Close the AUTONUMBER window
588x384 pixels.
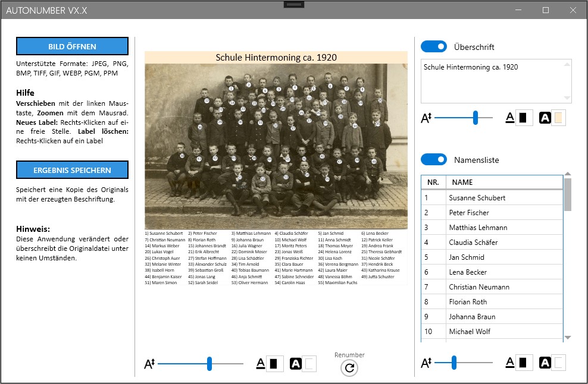click(573, 10)
